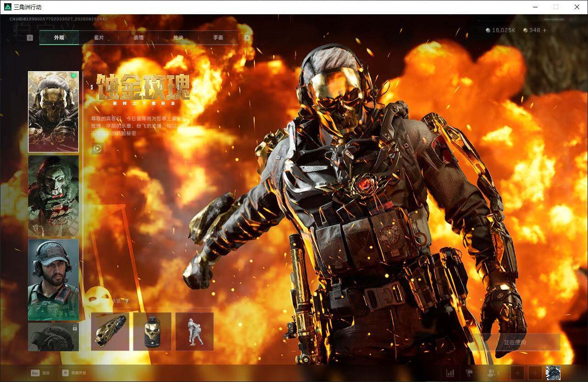Switch to the 表情 tab
The height and width of the screenshot is (382, 588).
coord(139,38)
